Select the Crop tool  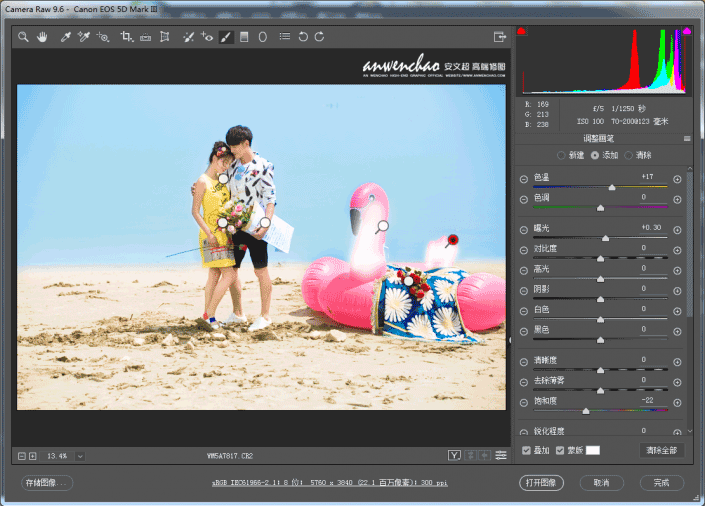click(127, 37)
